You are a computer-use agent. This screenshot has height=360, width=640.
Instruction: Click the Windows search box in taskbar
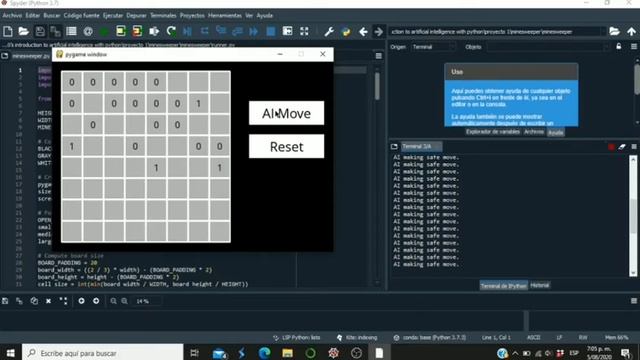pos(102,353)
